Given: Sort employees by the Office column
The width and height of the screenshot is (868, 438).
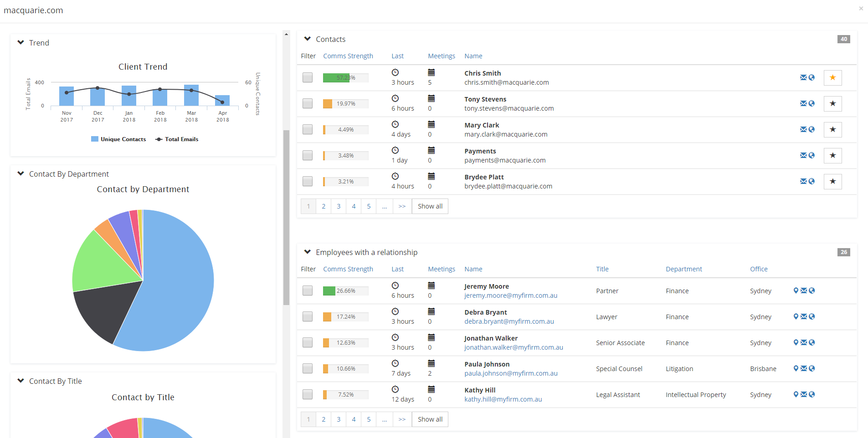Looking at the screenshot, I should point(758,269).
